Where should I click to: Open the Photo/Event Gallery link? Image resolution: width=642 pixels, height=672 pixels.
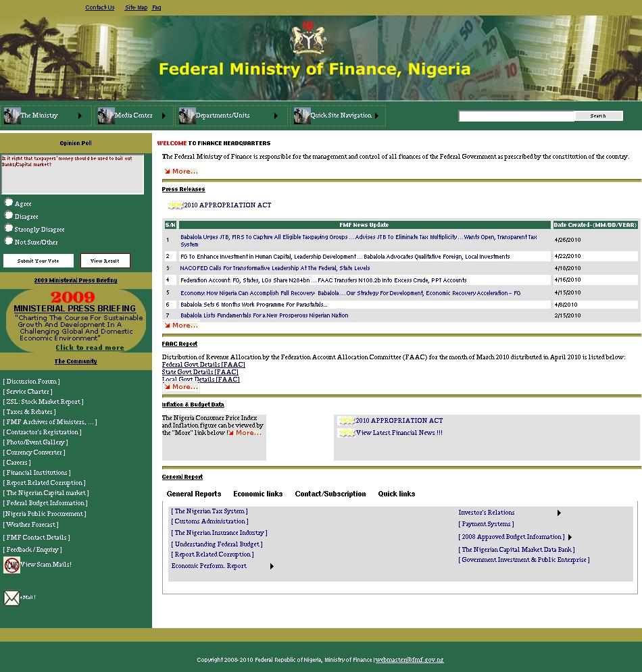tap(35, 442)
